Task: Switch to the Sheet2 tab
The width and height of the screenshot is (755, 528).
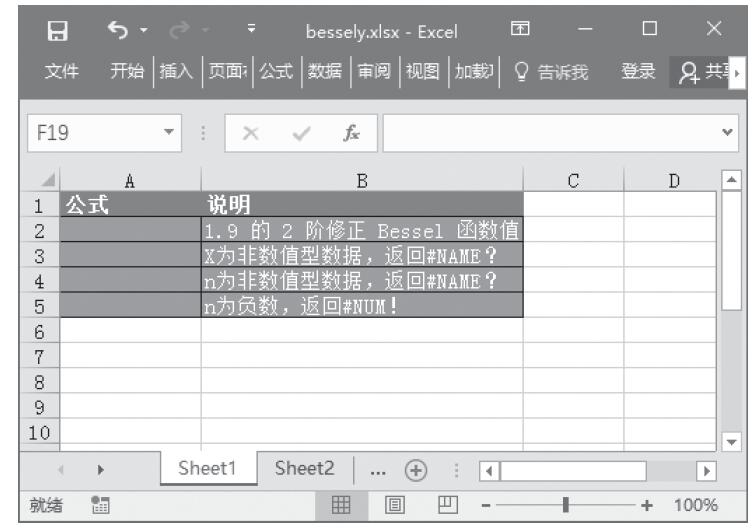Action: (305, 469)
